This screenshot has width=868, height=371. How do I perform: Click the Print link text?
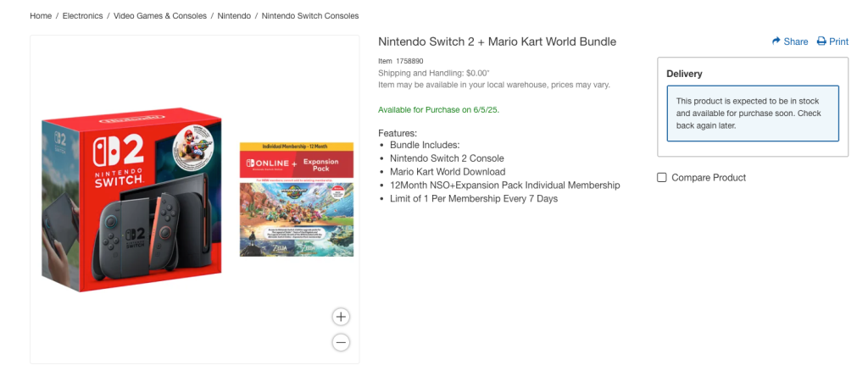pyautogui.click(x=838, y=42)
